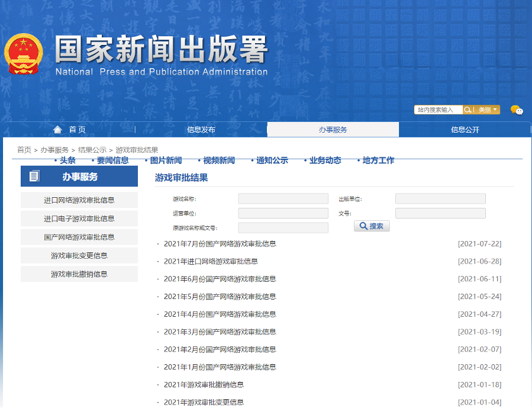Click the 出版单位 input field
The image size is (532, 408).
coord(440,199)
